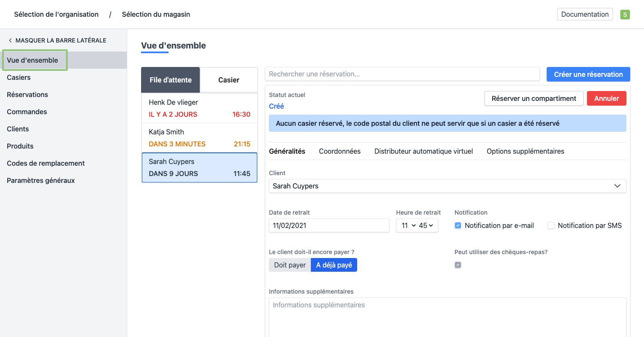The height and width of the screenshot is (337, 644).
Task: Click the green S user avatar icon
Action: click(x=625, y=15)
